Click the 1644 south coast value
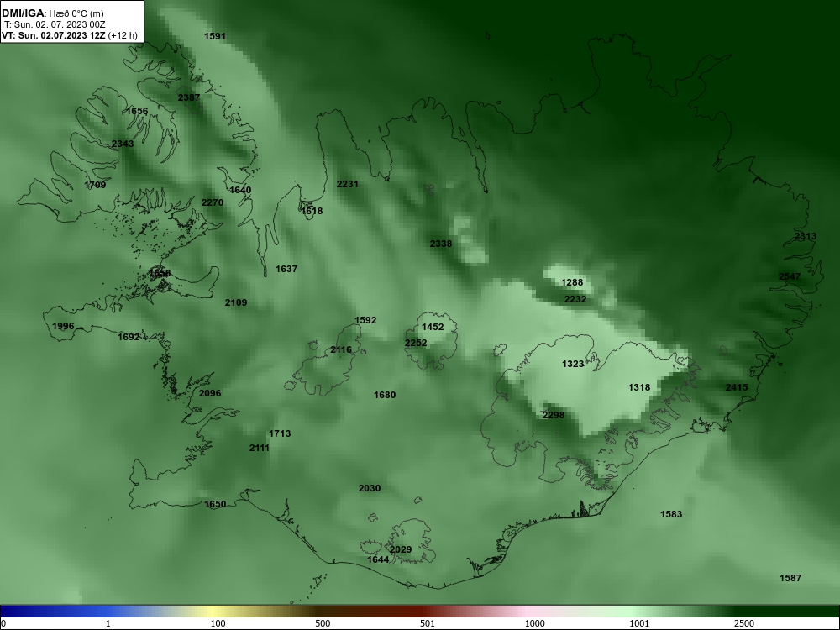This screenshot has width=840, height=630. (x=378, y=559)
